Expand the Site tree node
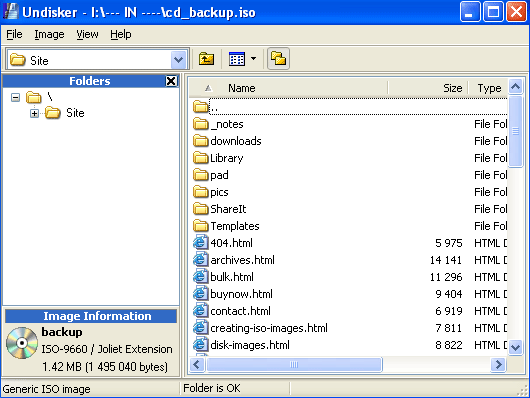This screenshot has height=398, width=530. [34, 113]
